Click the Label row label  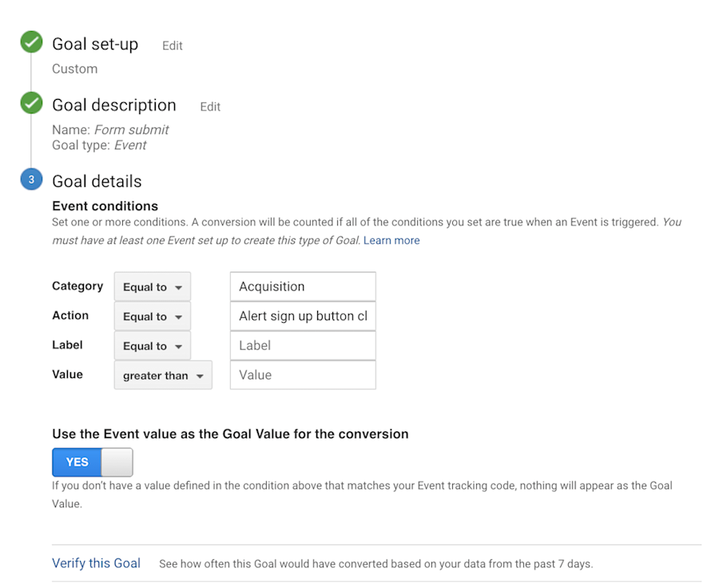pos(67,345)
